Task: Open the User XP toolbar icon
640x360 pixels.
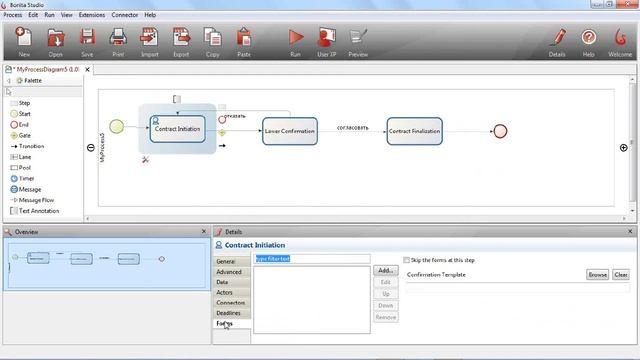Action: [327, 41]
